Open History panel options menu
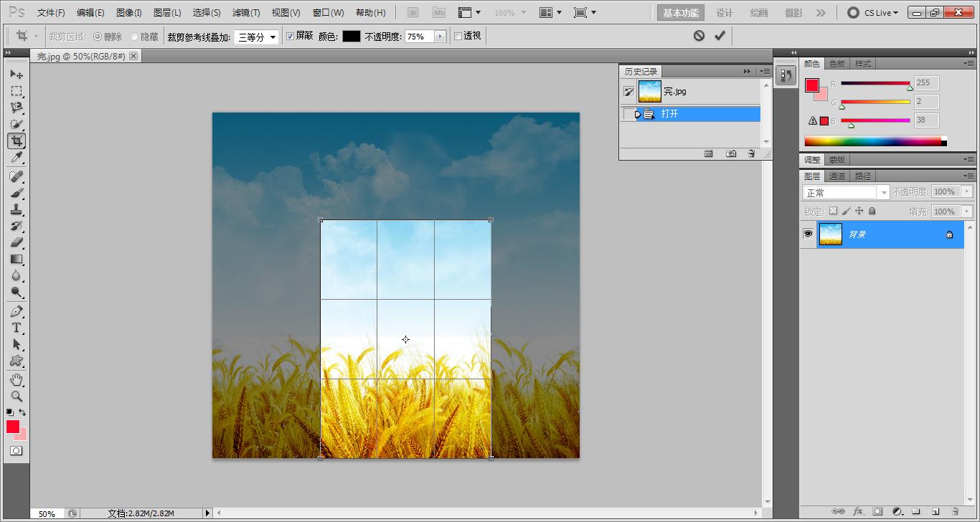The image size is (980, 522). coord(765,71)
